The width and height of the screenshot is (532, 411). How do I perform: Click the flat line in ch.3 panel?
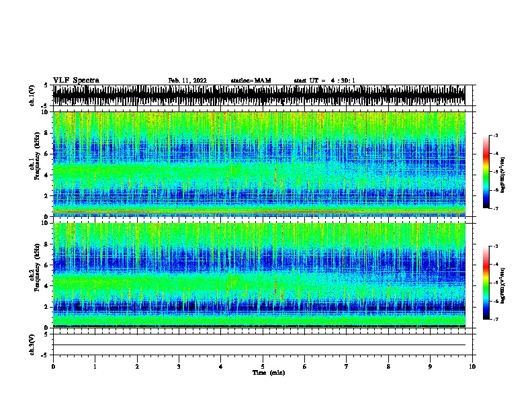pos(259,345)
